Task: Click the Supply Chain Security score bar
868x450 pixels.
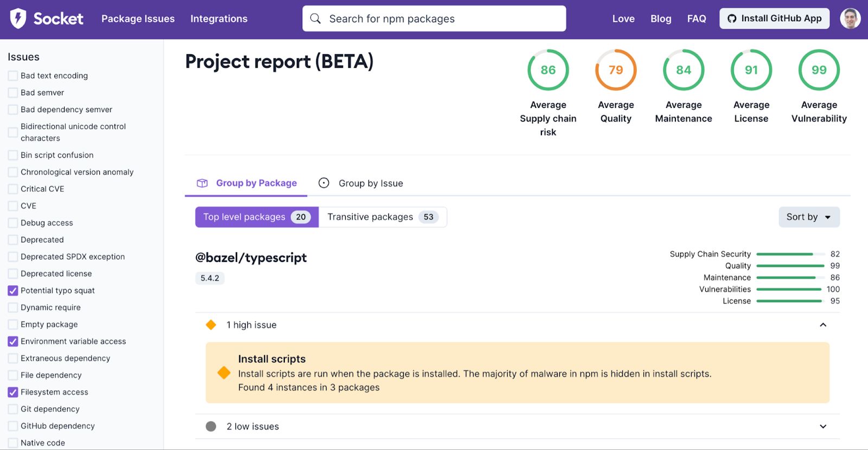Action: click(790, 254)
